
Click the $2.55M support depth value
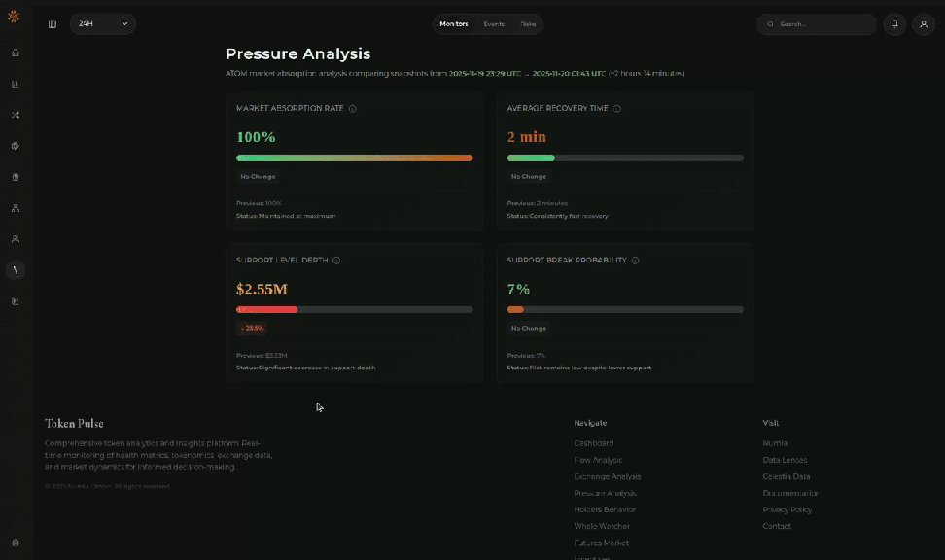click(x=262, y=289)
